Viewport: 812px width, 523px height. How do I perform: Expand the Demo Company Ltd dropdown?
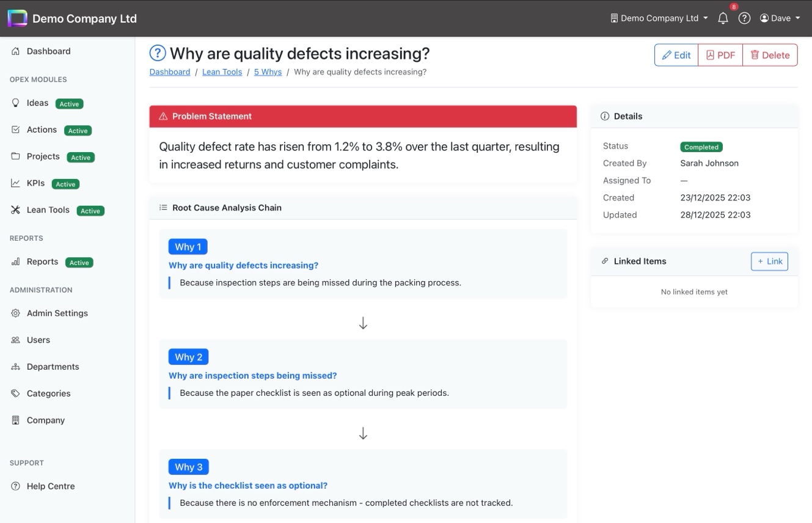(x=659, y=18)
